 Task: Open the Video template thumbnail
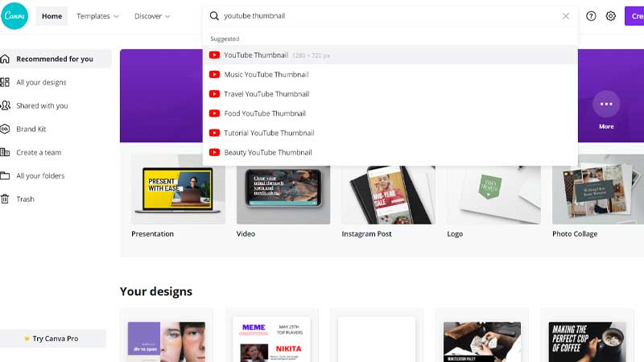click(283, 195)
